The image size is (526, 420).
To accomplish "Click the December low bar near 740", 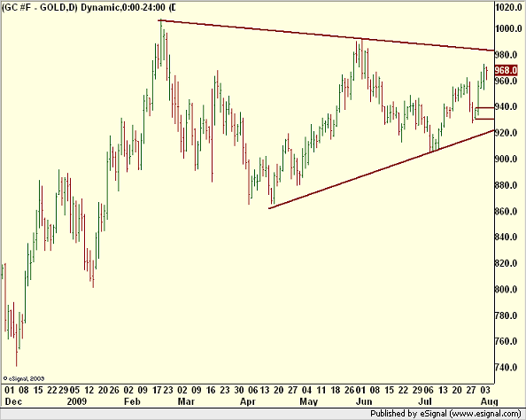I will tap(17, 345).
